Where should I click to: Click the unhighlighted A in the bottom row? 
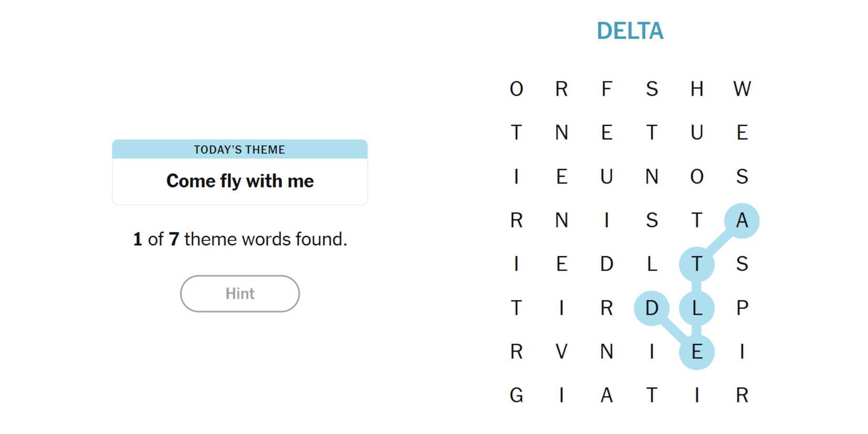click(607, 395)
